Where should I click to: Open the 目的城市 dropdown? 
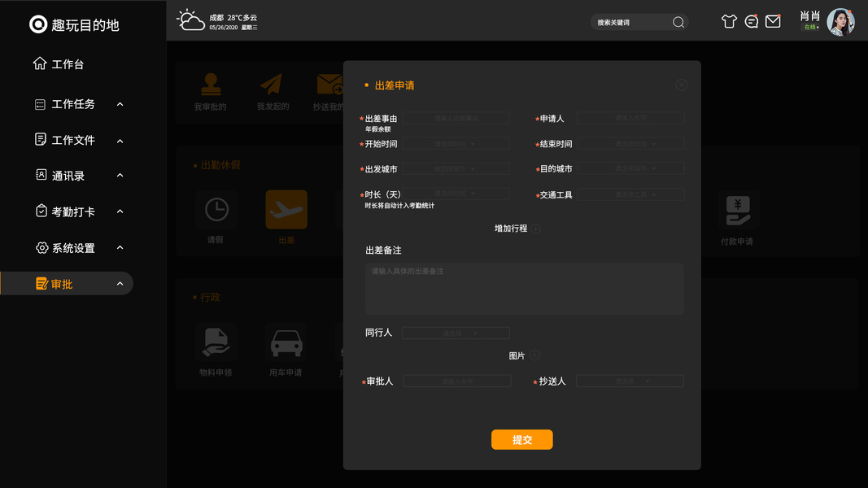[630, 168]
